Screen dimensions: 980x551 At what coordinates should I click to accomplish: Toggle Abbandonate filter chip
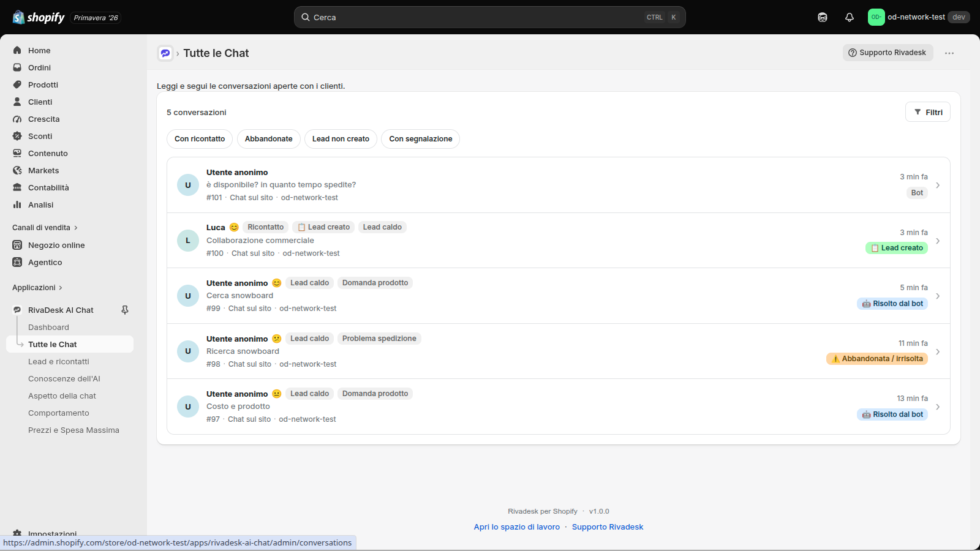tap(268, 139)
